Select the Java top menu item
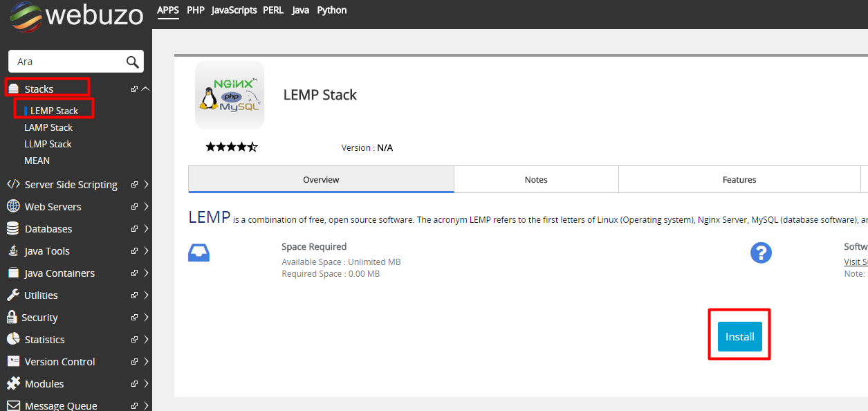 tap(300, 10)
